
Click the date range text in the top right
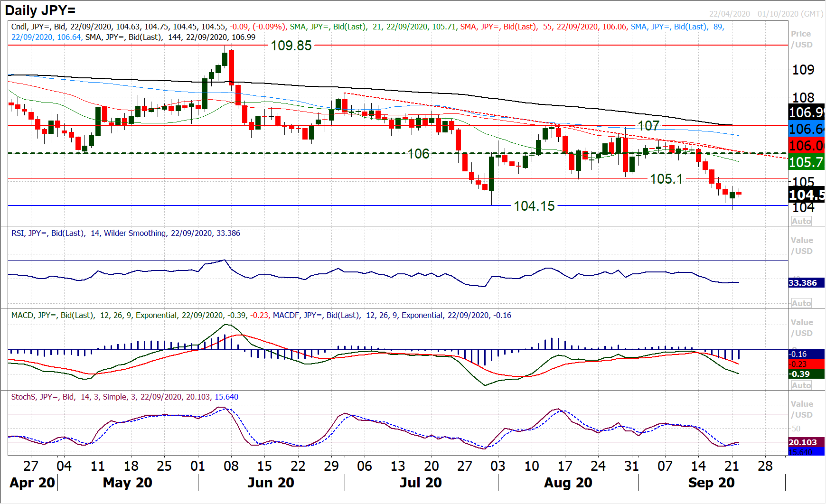pyautogui.click(x=766, y=14)
